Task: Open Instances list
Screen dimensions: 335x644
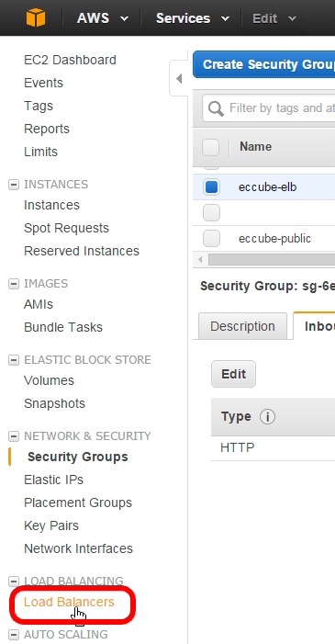Action: (x=51, y=205)
